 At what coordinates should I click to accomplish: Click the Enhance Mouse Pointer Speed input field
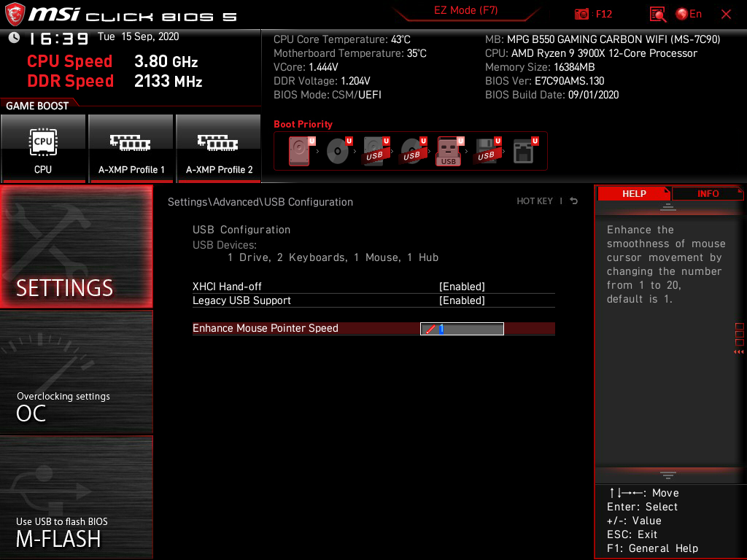[x=462, y=329]
